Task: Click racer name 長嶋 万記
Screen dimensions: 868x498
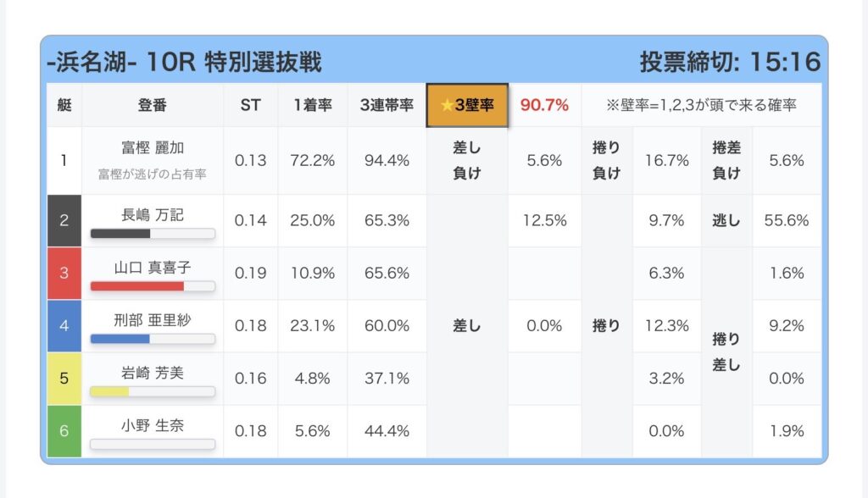Action: coord(153,214)
